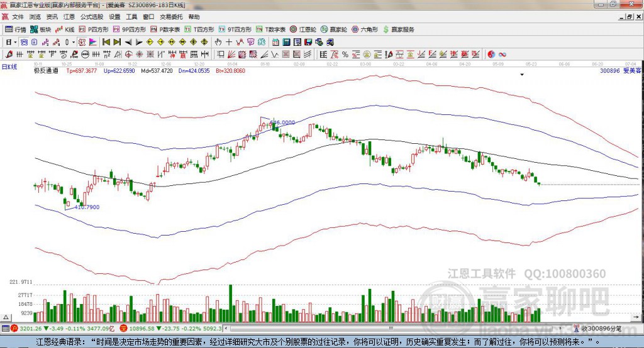Open the 9P四方形 tool
This screenshot has height=348, width=644.
[x=130, y=30]
